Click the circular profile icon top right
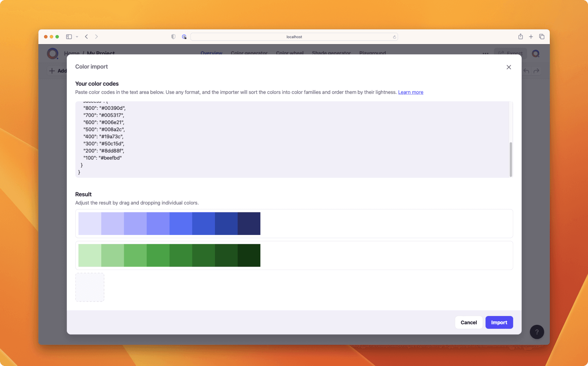588x366 pixels. [x=536, y=53]
